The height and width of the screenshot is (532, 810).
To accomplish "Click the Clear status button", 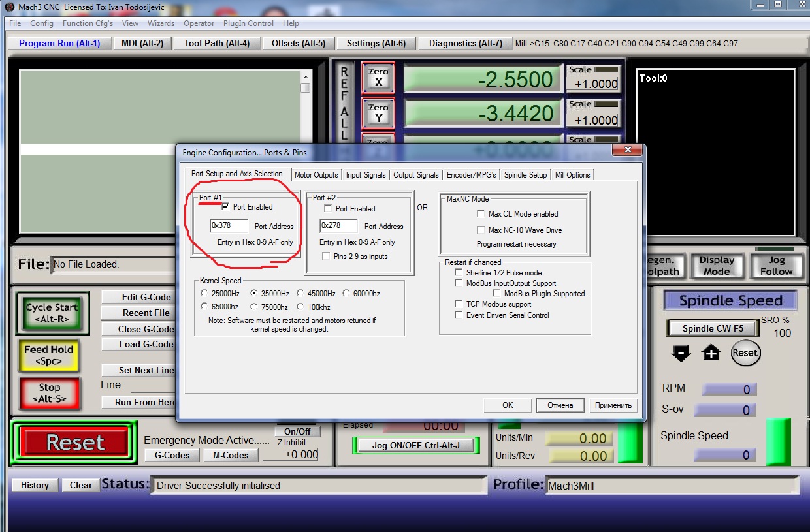I will (x=81, y=485).
